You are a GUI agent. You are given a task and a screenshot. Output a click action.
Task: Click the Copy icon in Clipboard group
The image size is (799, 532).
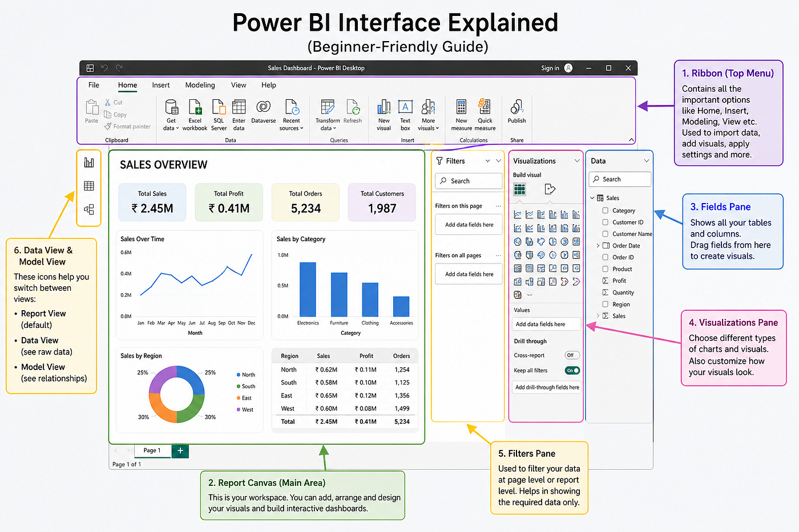(107, 114)
